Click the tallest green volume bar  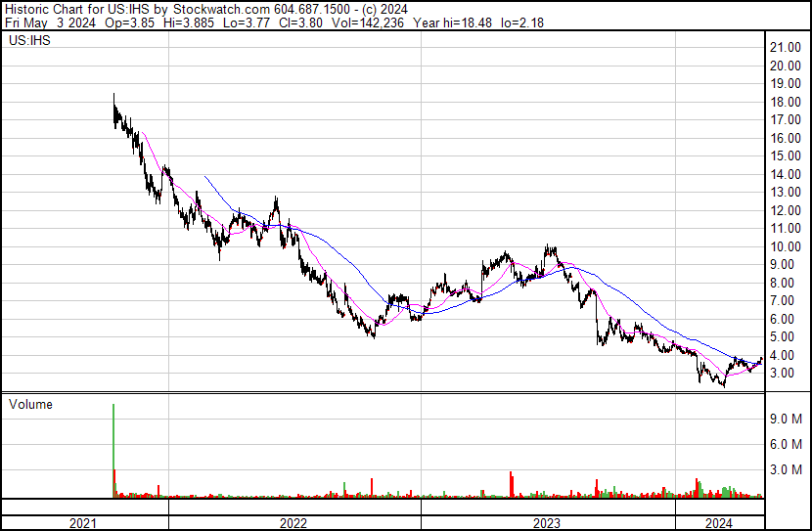click(x=113, y=450)
